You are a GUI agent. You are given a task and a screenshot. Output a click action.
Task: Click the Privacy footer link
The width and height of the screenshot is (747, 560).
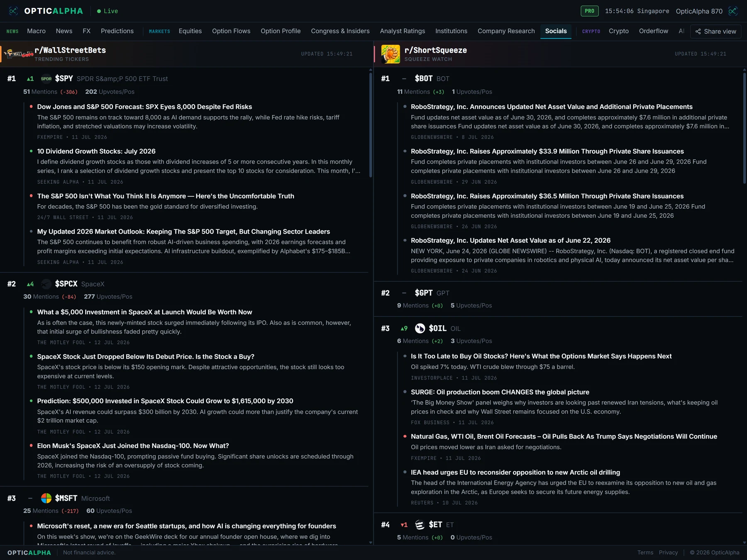click(668, 553)
